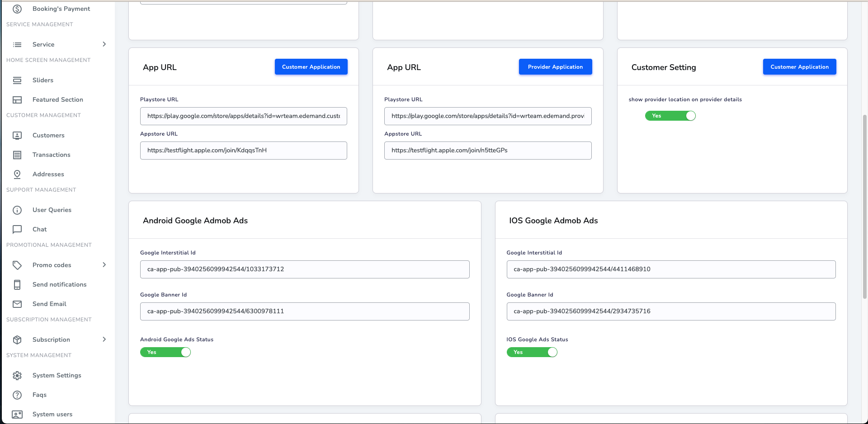Click the page vertical scrollbar
This screenshot has height=424, width=868.
coord(864,206)
